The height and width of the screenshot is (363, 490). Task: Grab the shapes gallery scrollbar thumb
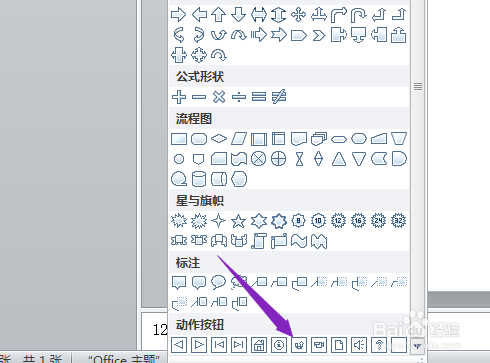(418, 87)
